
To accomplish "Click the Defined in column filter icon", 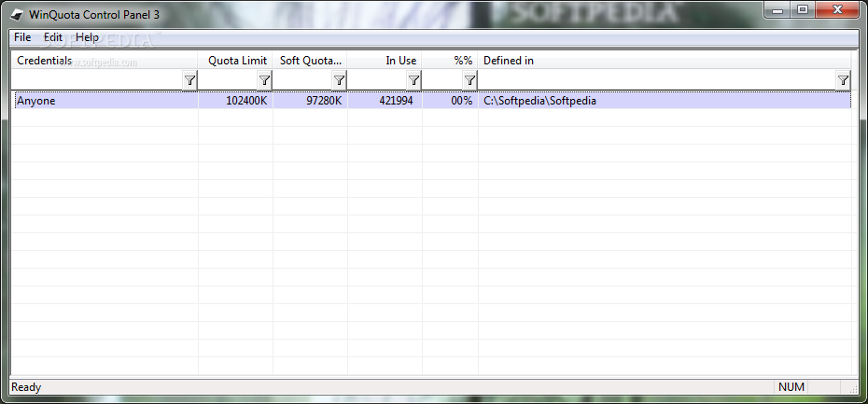I will 843,81.
